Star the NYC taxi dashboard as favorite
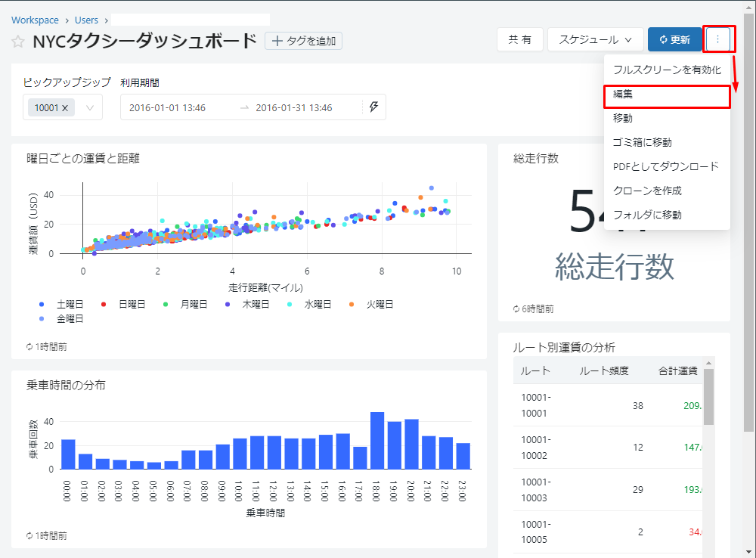This screenshot has height=558, width=756. tap(17, 42)
